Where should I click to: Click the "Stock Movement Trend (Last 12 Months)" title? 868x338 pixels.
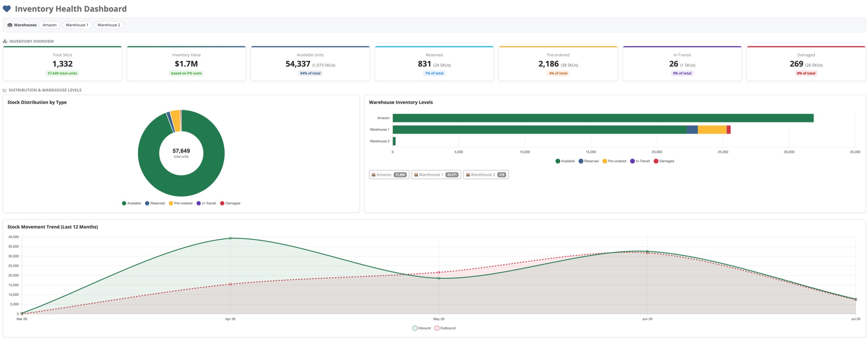53,227
